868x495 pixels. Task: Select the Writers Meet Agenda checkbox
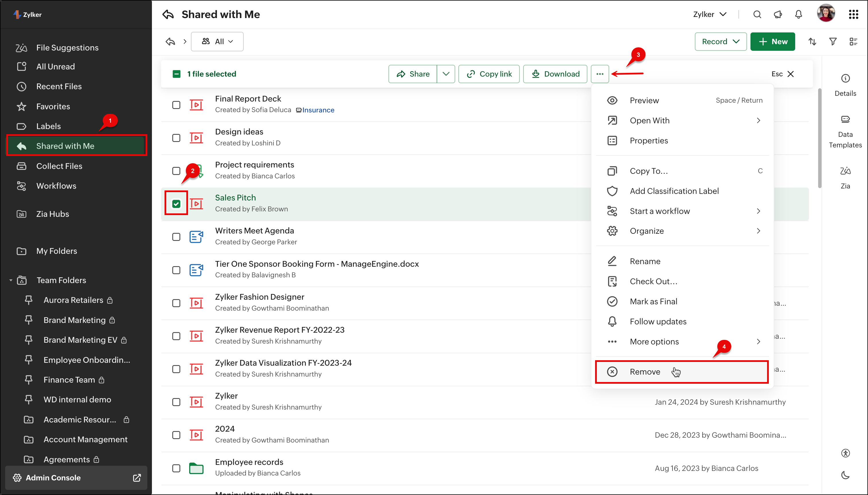[176, 237]
